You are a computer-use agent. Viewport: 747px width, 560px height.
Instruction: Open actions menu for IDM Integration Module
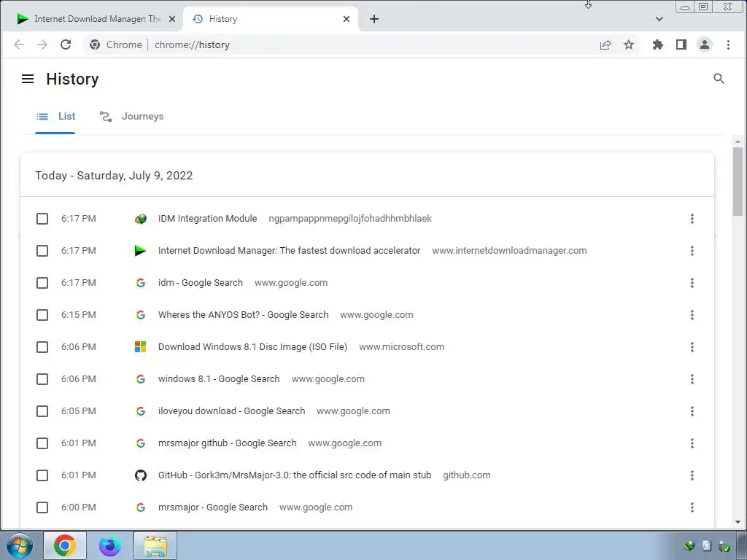click(x=692, y=219)
